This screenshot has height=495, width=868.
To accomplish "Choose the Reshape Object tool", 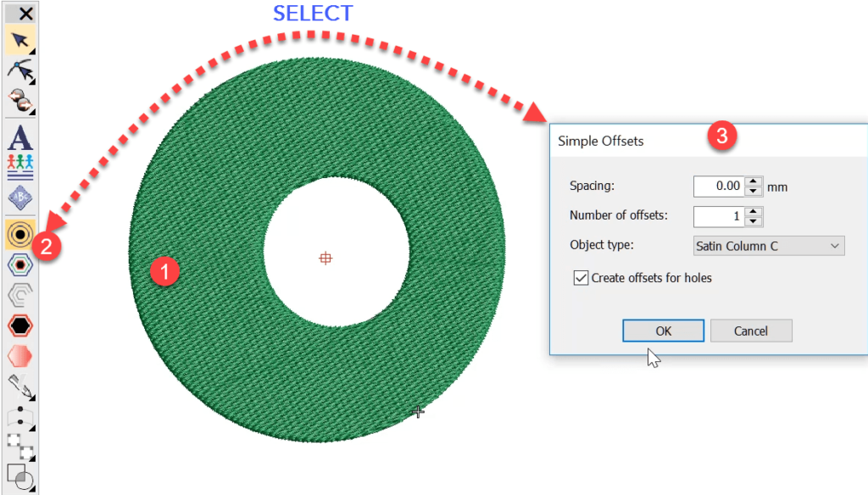I will tap(19, 71).
